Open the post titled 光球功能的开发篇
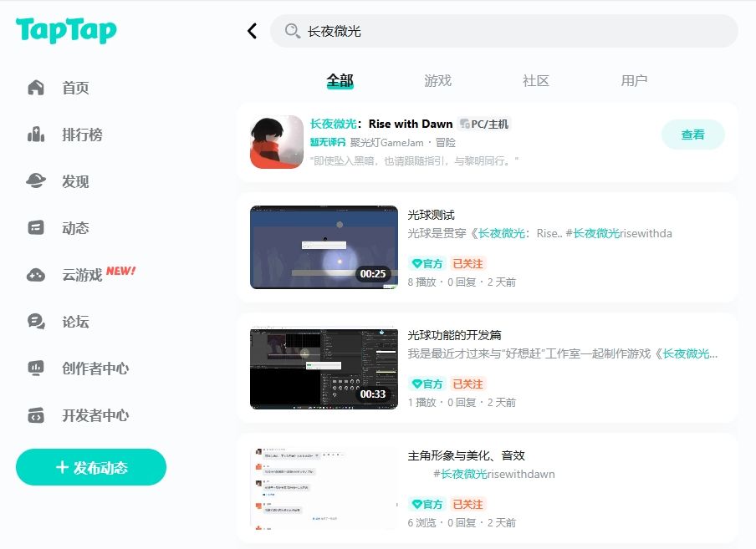Viewport: 756px width, 549px height. [454, 335]
